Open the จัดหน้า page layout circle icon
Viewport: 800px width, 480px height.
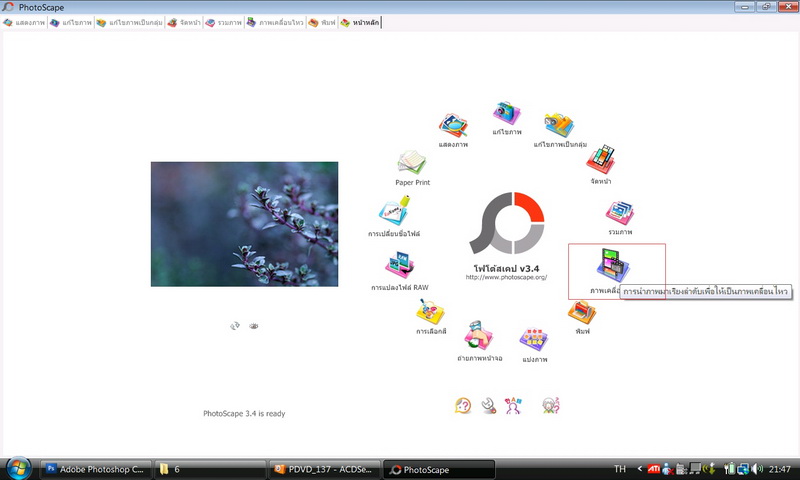click(601, 160)
